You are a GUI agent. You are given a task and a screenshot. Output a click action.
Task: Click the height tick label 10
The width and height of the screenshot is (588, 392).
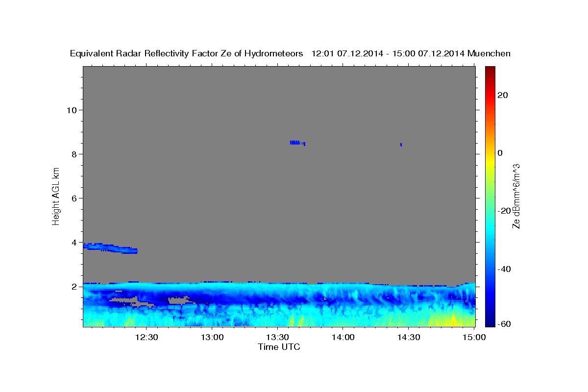tap(71, 110)
